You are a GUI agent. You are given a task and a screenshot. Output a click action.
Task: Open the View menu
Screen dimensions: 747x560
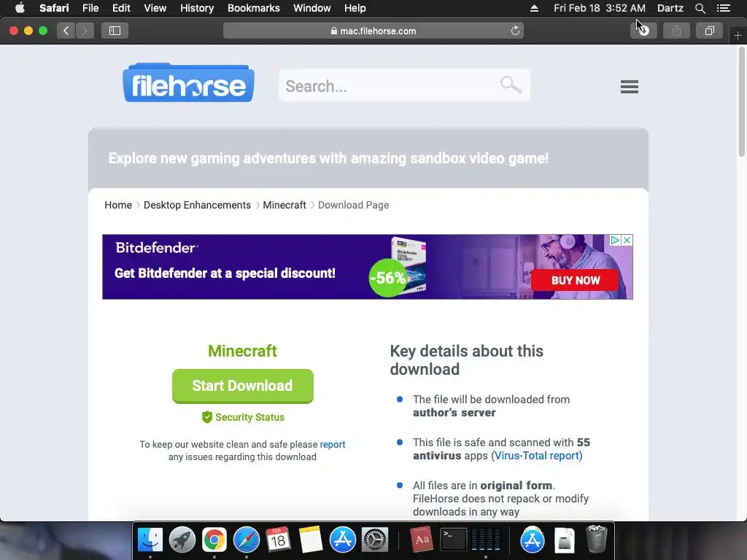click(155, 8)
